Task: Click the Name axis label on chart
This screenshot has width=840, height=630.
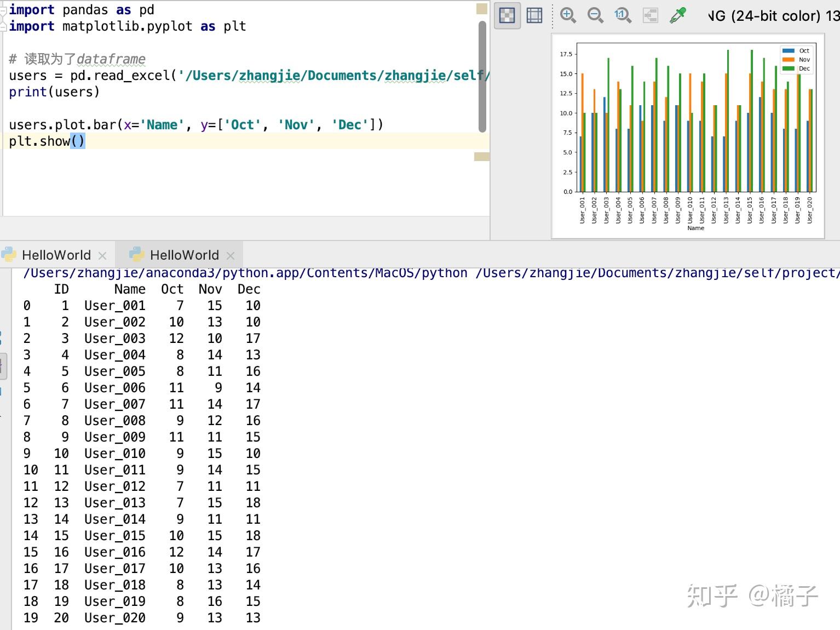Action: pos(695,228)
